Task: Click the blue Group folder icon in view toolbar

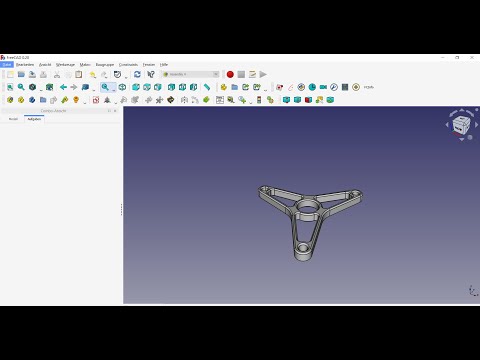Action: pyautogui.click(x=235, y=87)
